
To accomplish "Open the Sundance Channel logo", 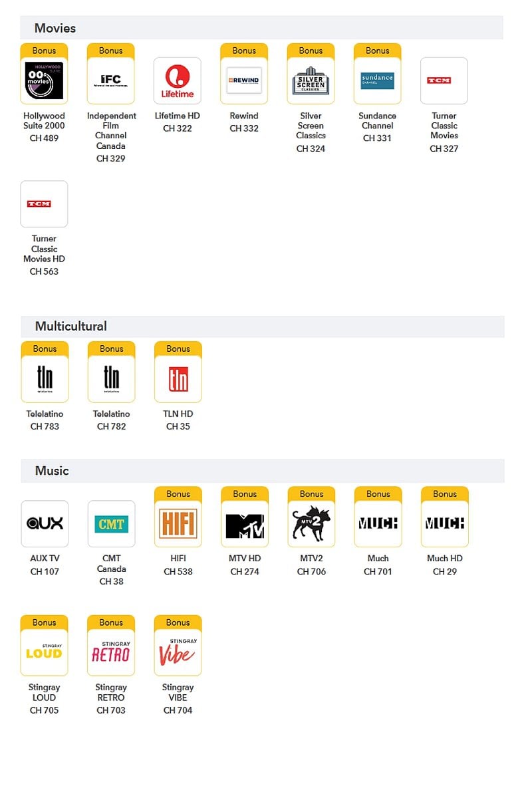I will [x=377, y=80].
